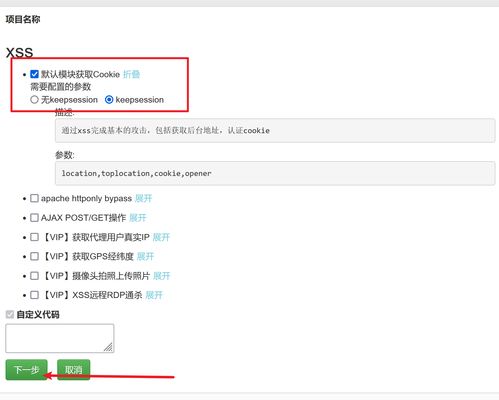Tick the 获取代理用户真实IP VIP checkbox

click(x=34, y=237)
